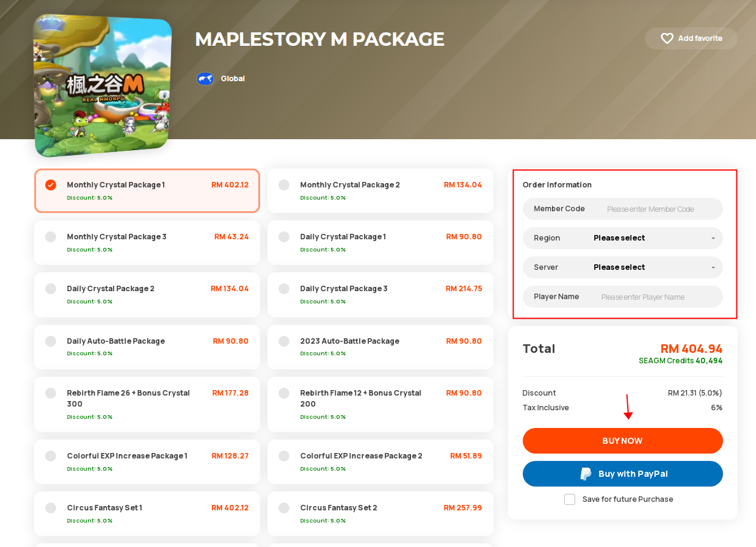Click SEAGM Credits 40,494 text

point(681,361)
